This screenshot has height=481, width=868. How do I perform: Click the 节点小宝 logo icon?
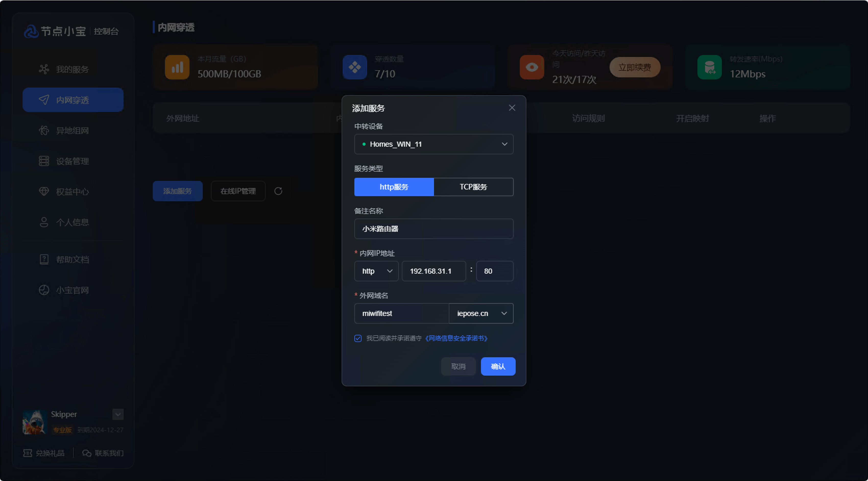point(31,31)
